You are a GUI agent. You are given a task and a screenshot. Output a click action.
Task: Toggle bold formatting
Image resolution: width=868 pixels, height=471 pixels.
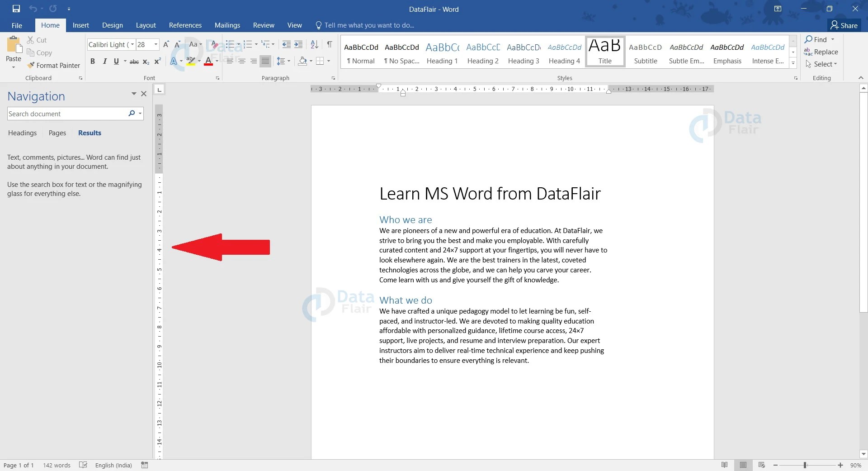[x=93, y=61]
